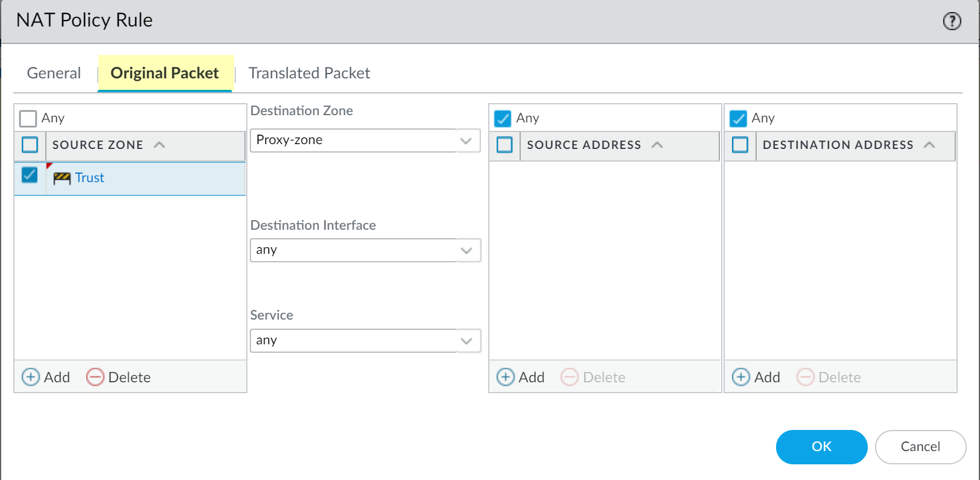Click the Add icon under Destination Address
This screenshot has height=480, width=980.
[740, 377]
